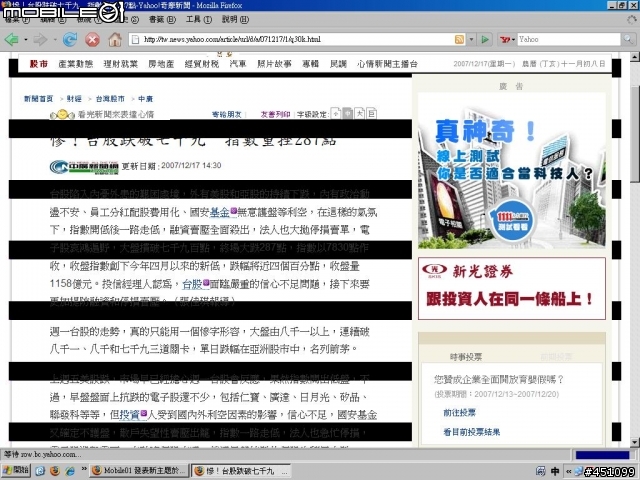Click the 友善列印 link

tap(275, 114)
